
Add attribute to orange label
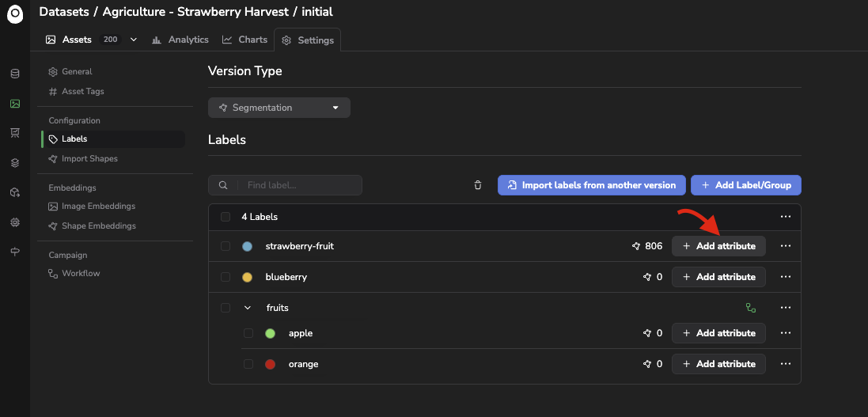tap(718, 364)
